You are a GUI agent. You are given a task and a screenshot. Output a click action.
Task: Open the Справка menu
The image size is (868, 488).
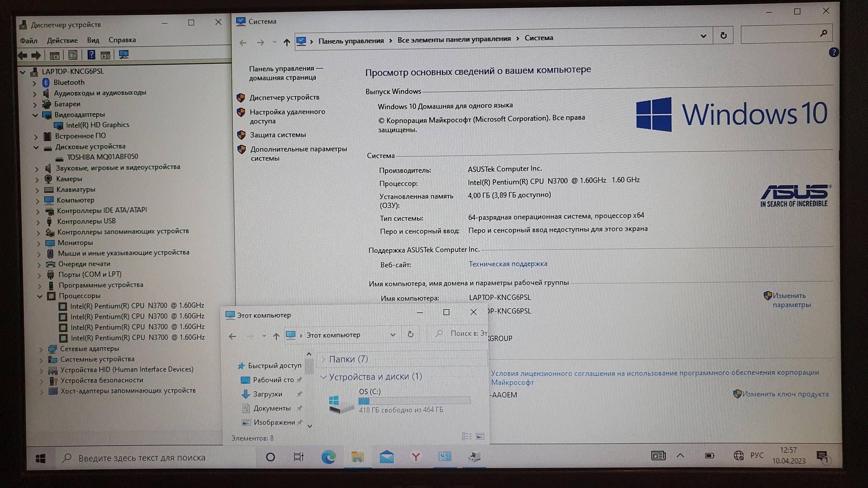(122, 40)
